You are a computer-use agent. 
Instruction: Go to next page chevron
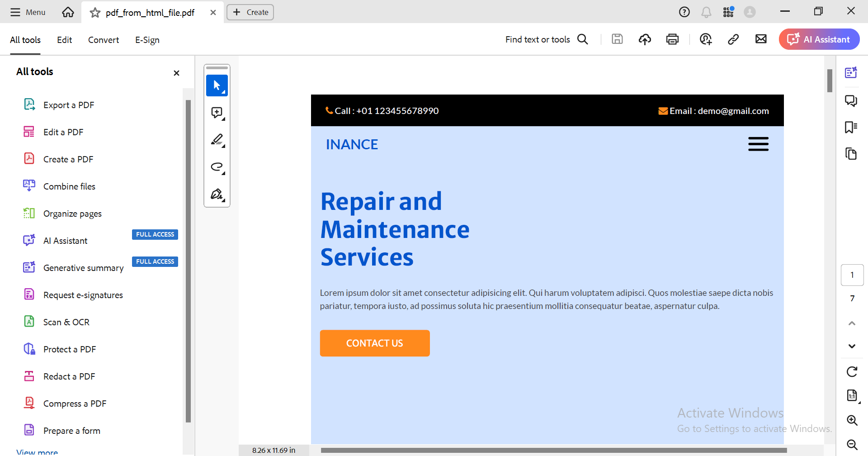[852, 346]
